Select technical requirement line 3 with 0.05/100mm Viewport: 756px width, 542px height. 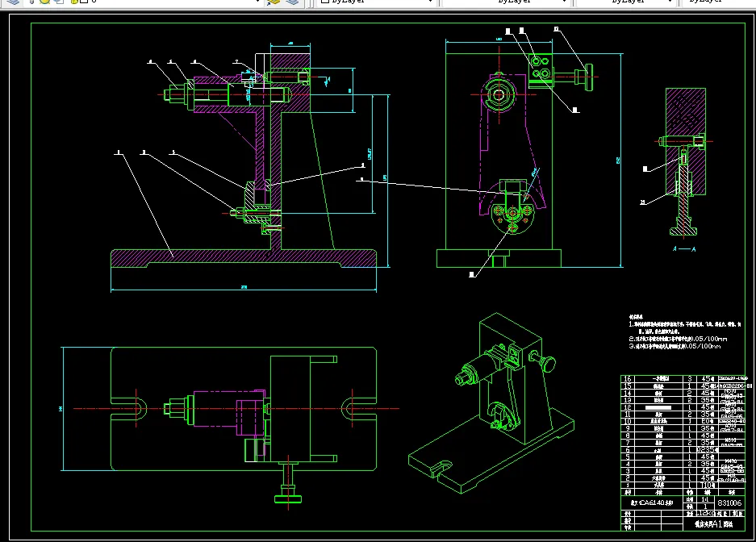(675, 346)
